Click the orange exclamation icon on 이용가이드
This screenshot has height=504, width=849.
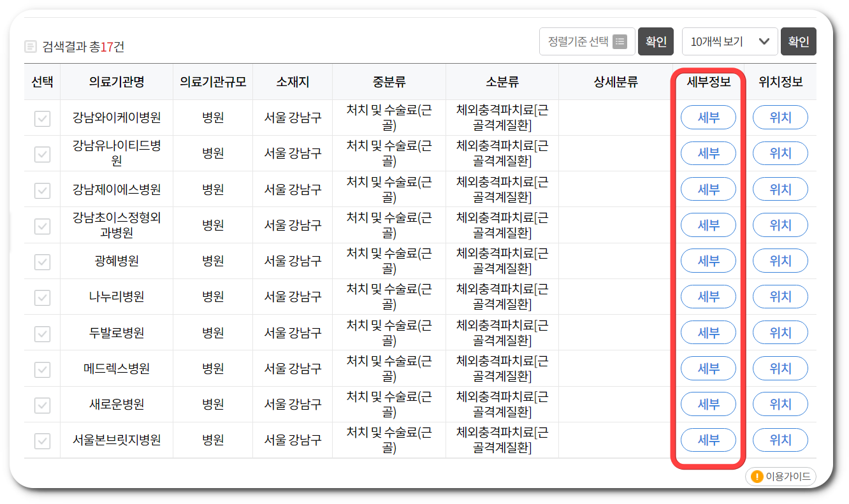pos(757,477)
